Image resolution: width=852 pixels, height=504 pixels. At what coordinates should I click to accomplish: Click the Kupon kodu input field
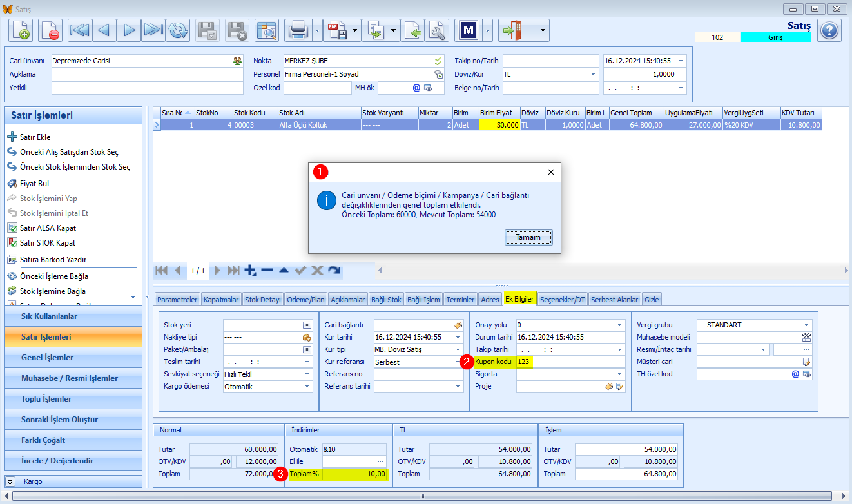570,362
